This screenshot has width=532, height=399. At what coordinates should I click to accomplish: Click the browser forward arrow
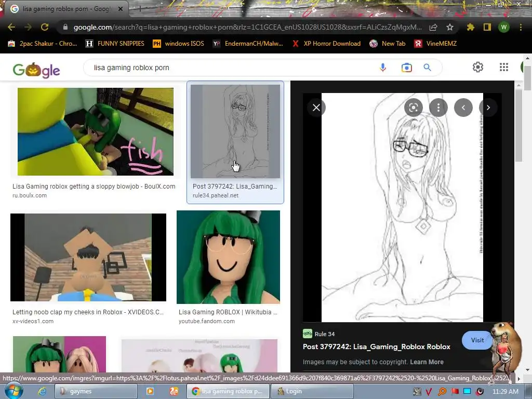(x=28, y=27)
